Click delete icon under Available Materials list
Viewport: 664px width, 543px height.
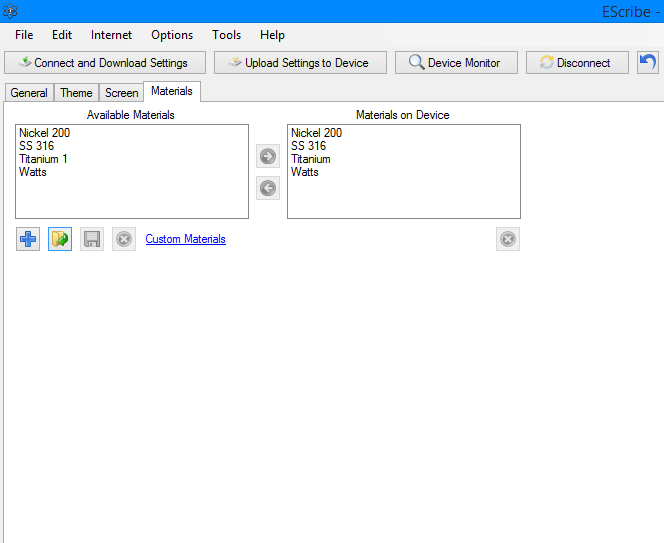pos(124,239)
